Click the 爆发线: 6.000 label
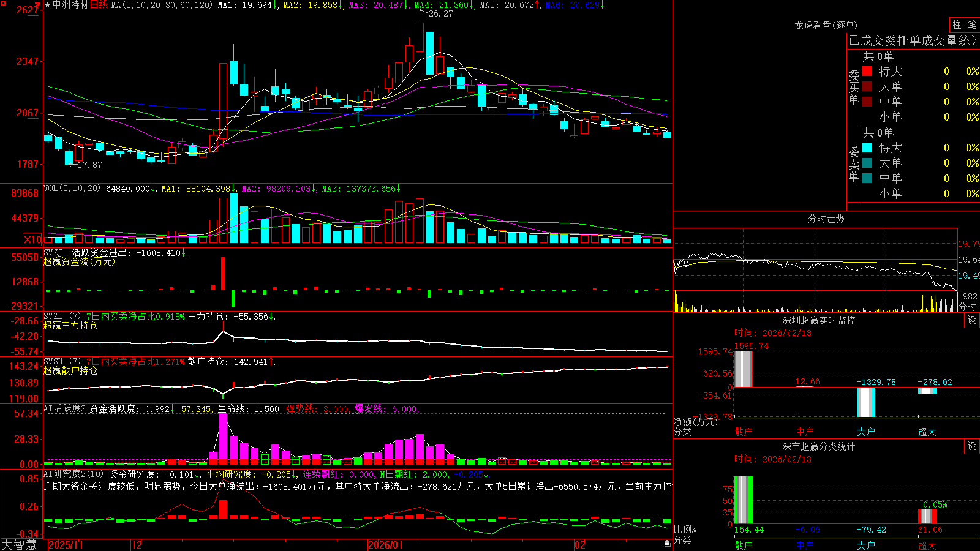The width and height of the screenshot is (980, 551). click(386, 408)
